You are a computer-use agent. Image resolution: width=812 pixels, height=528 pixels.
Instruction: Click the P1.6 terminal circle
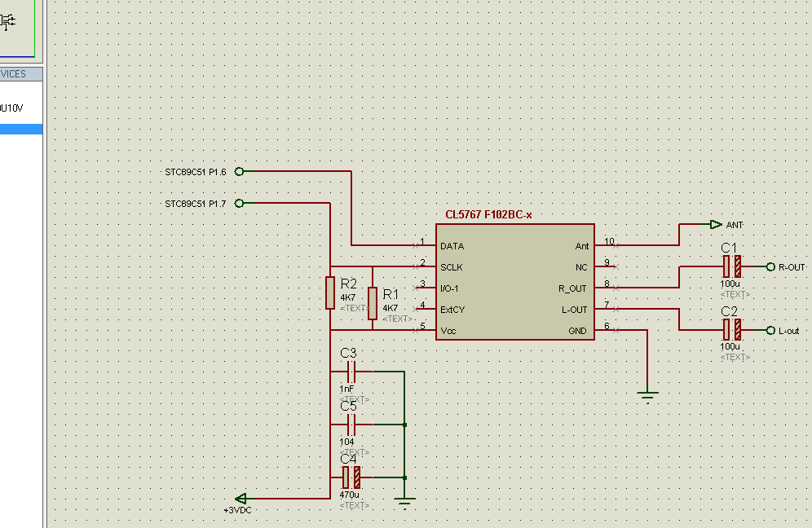[239, 171]
